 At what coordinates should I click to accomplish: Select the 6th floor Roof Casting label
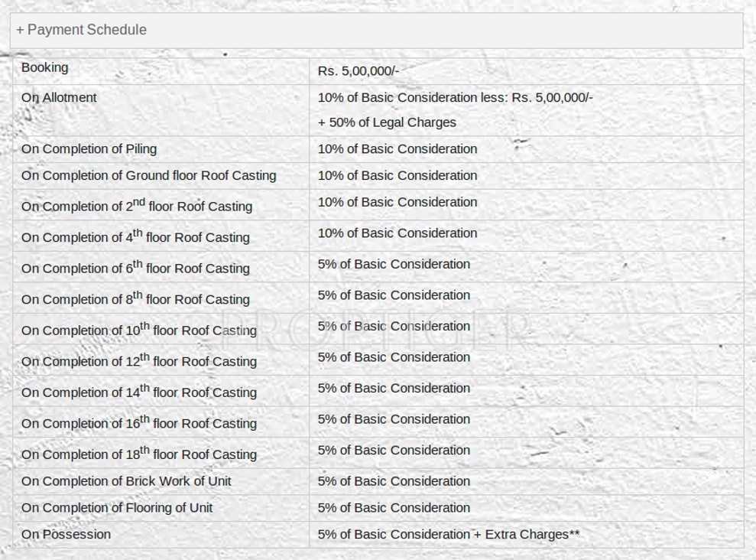[135, 269]
